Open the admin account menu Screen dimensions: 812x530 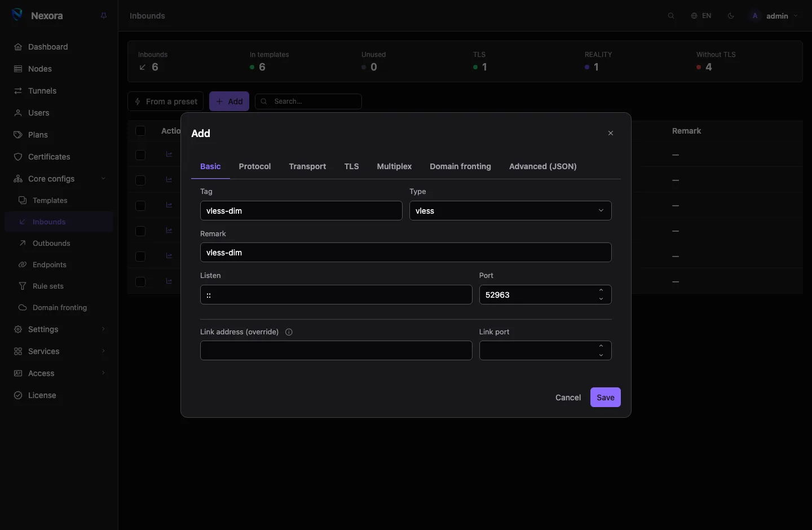774,16
